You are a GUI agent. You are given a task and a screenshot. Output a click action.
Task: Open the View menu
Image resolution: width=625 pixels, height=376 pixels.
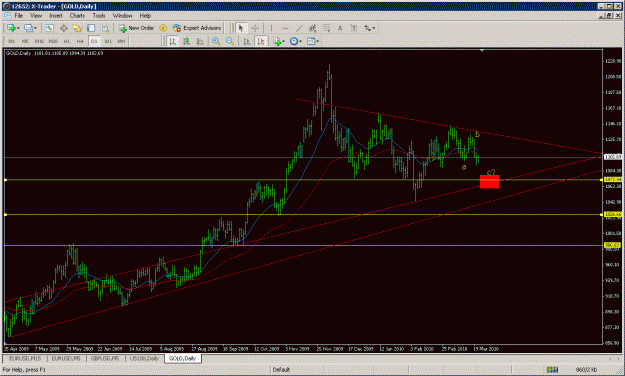coord(36,16)
